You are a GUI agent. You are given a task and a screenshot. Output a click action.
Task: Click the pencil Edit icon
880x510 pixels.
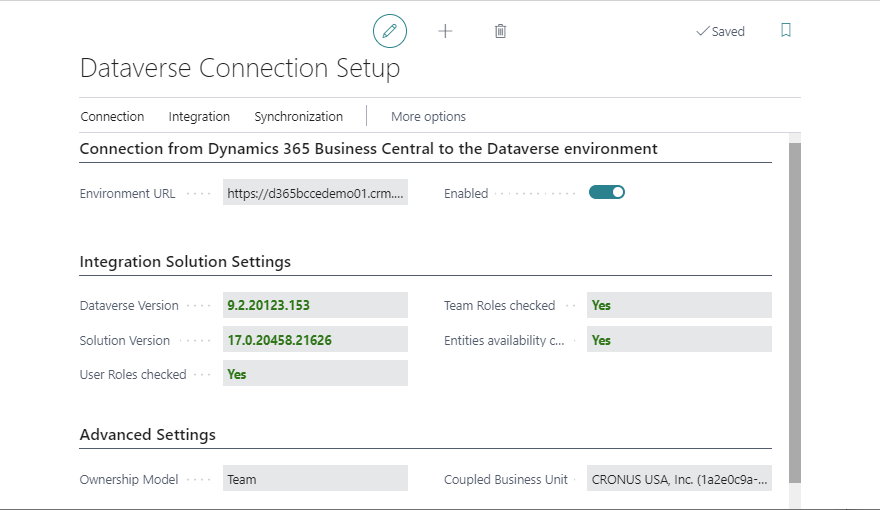pyautogui.click(x=389, y=31)
